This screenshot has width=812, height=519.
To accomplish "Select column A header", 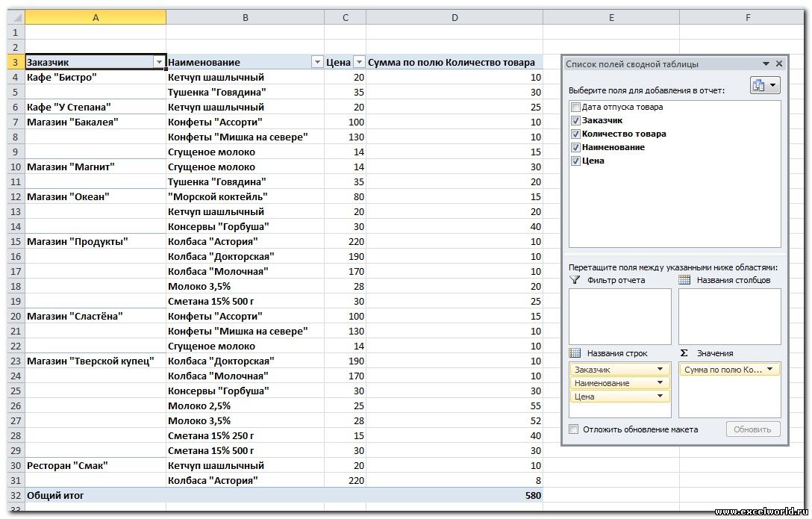I will tap(96, 18).
